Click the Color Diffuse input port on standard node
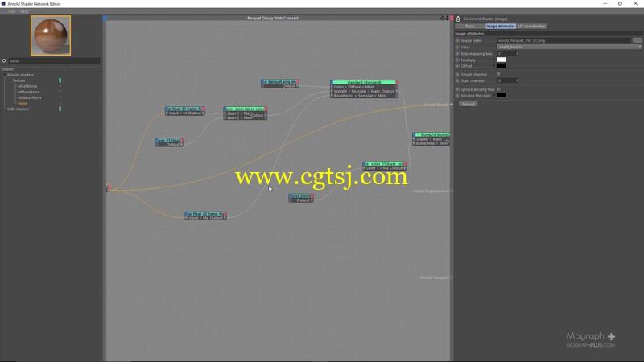644x362 pixels. click(332, 87)
